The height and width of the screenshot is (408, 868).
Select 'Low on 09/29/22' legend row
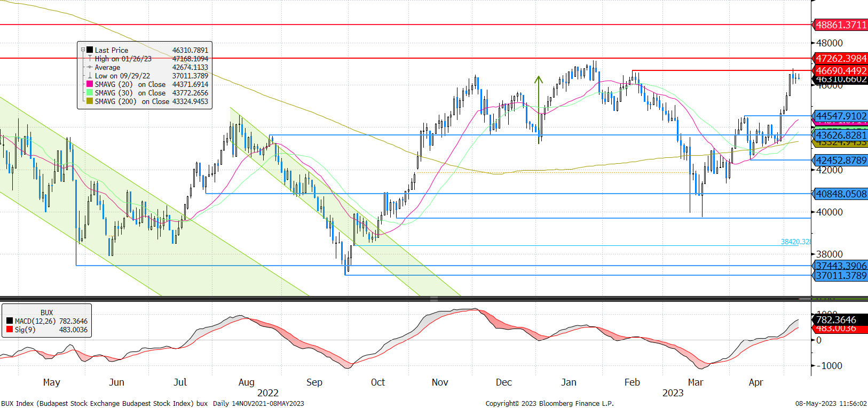tap(145, 76)
